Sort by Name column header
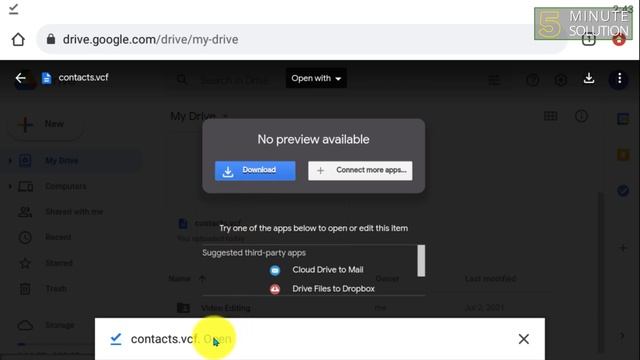The image size is (640, 360). pyautogui.click(x=180, y=279)
